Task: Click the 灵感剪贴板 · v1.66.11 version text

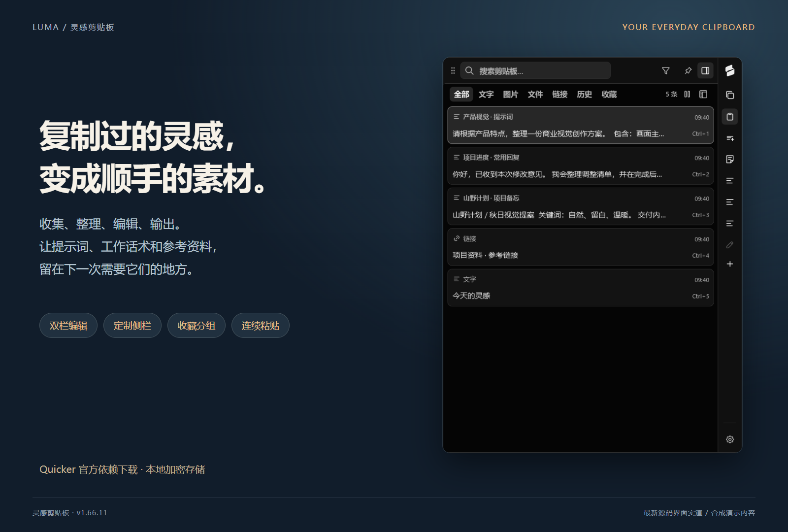Action: tap(70, 513)
